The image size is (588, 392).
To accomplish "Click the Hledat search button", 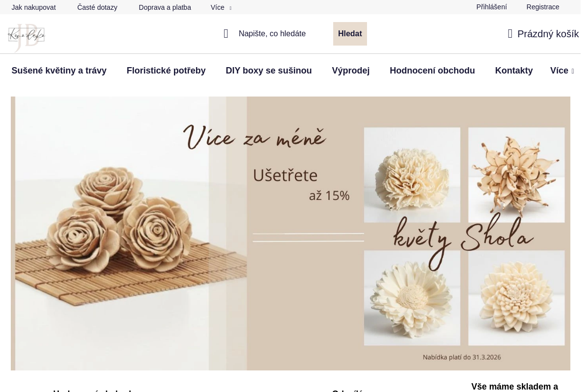I will [x=350, y=34].
